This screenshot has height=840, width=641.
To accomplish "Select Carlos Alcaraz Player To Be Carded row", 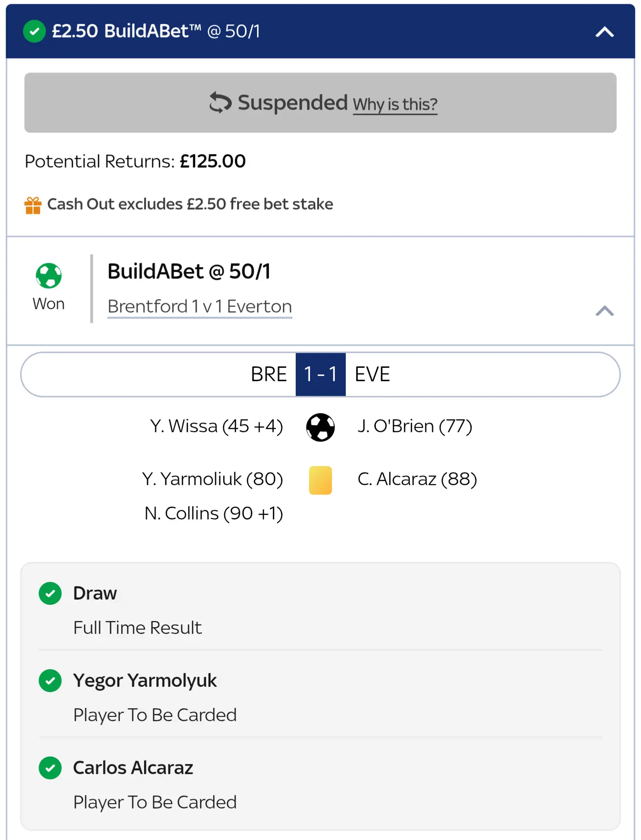I will click(x=155, y=785).
